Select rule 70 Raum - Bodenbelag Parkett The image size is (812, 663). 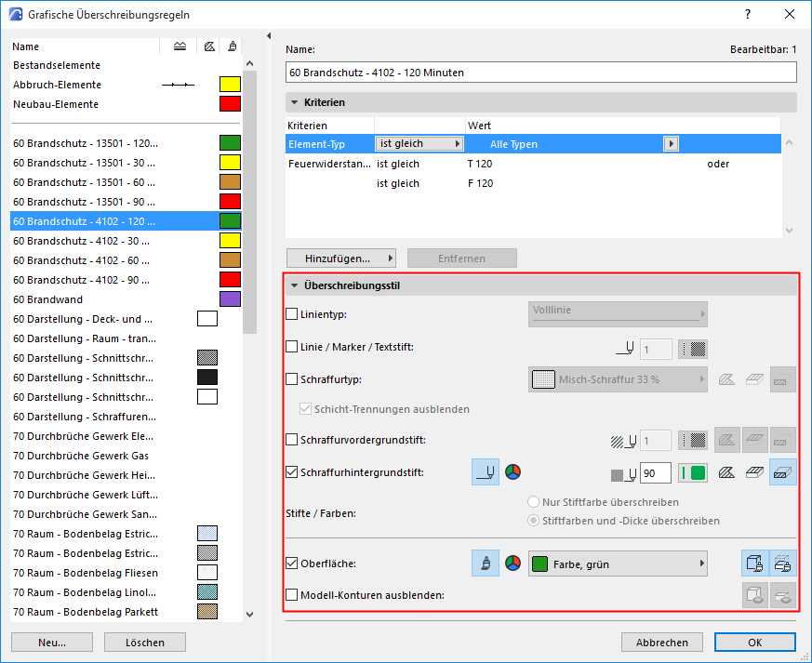point(126,612)
